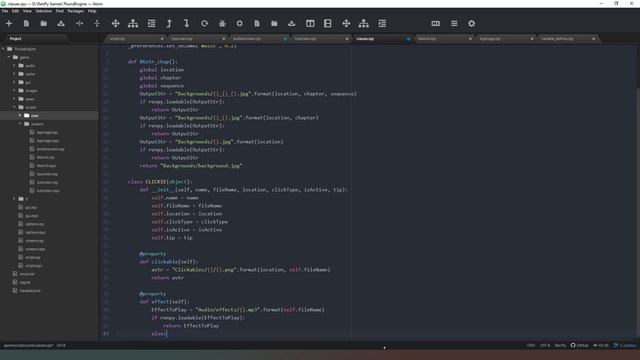Expand the cache folder

click(15, 74)
